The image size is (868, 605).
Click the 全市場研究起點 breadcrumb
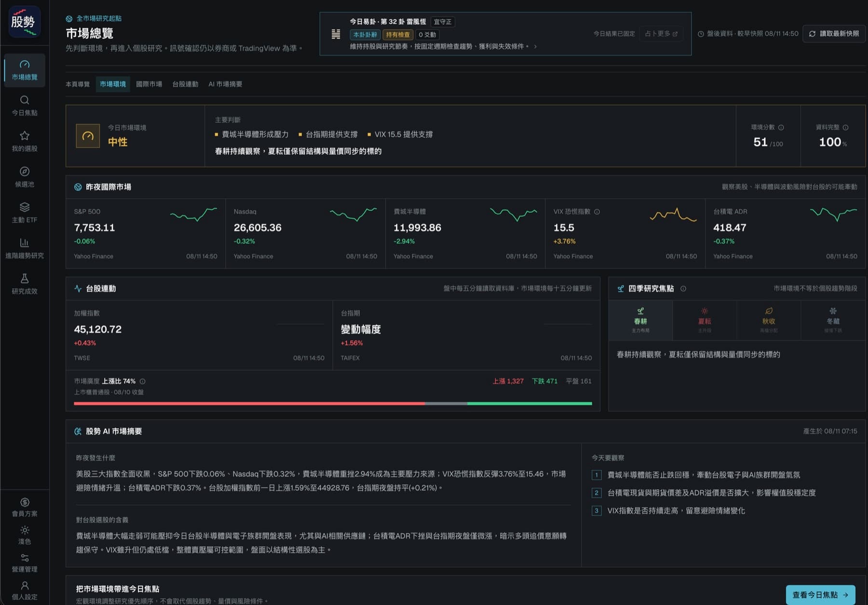pos(94,18)
